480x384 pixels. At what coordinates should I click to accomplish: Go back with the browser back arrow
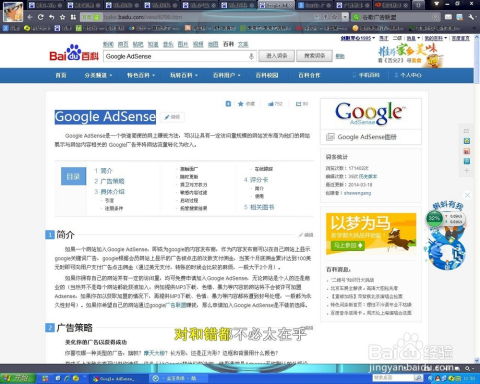coord(30,17)
